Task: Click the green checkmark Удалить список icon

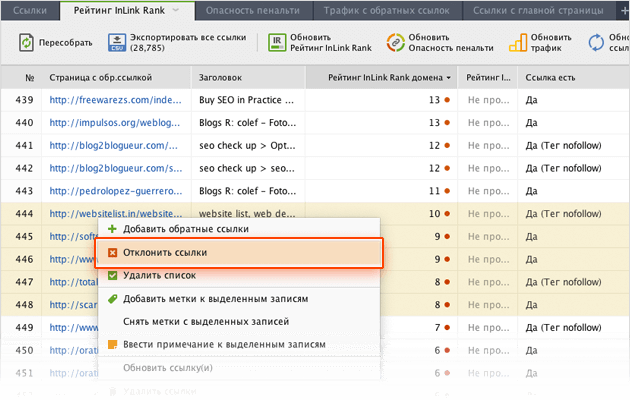Action: pos(112,276)
